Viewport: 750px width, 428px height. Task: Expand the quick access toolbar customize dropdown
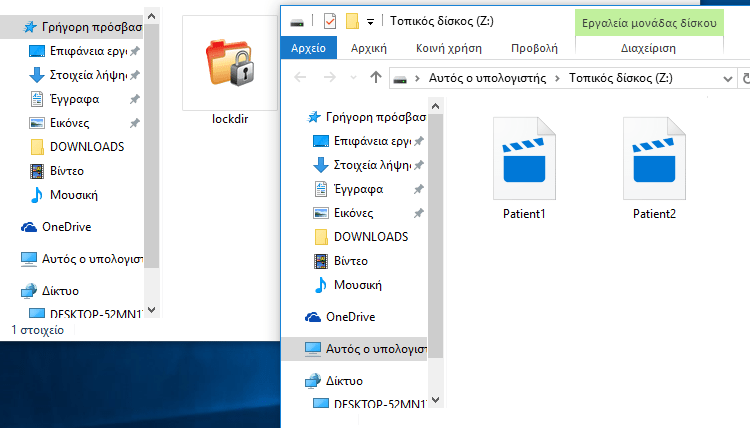coord(370,21)
